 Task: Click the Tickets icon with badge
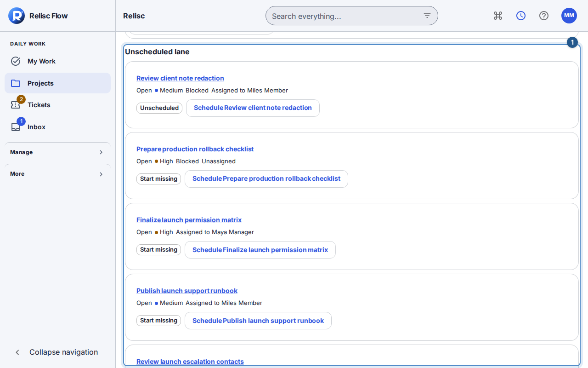click(x=16, y=105)
